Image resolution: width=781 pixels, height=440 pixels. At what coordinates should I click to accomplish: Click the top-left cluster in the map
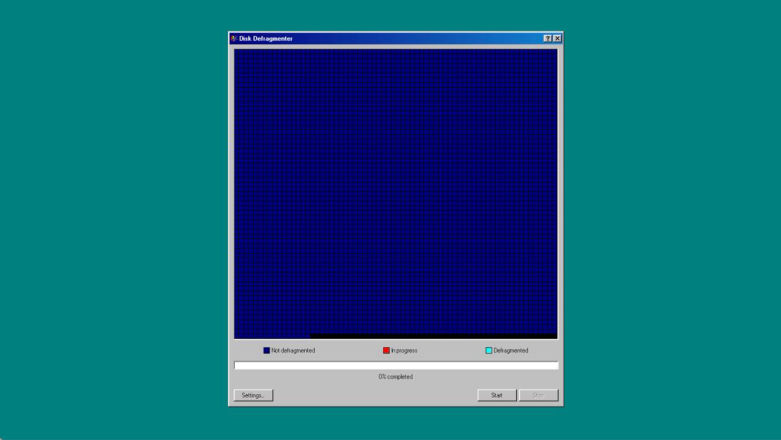(237, 52)
